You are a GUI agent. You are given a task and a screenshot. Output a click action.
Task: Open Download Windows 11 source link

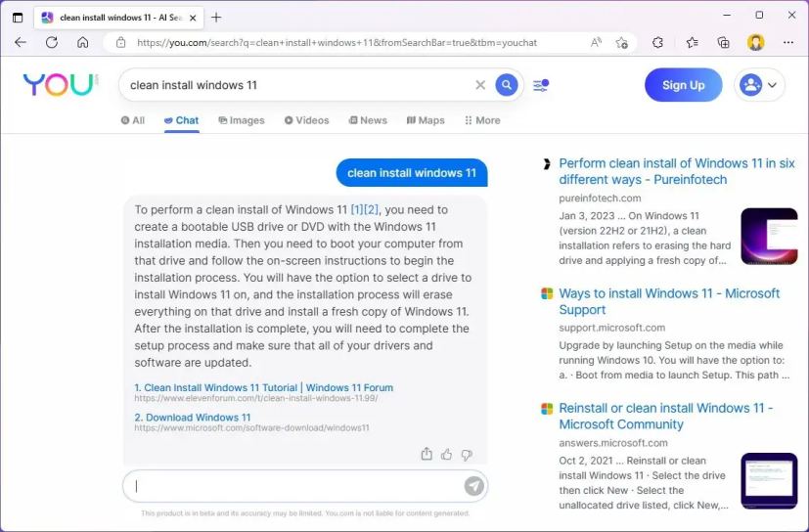pyautogui.click(x=193, y=418)
